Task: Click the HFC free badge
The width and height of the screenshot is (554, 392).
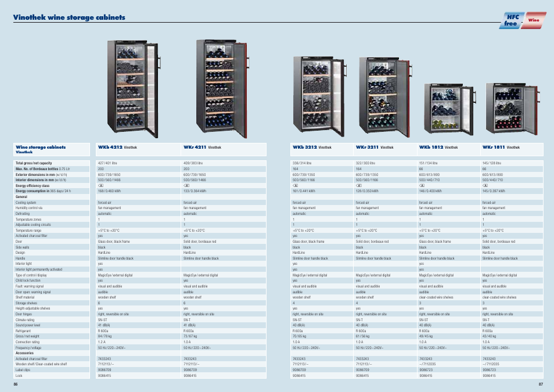Action: pyautogui.click(x=512, y=20)
